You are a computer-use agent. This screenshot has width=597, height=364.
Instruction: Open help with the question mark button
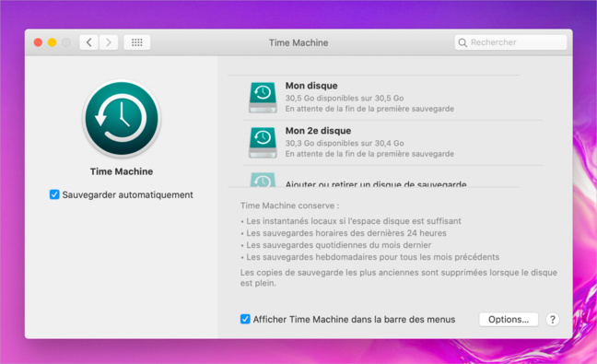point(553,320)
